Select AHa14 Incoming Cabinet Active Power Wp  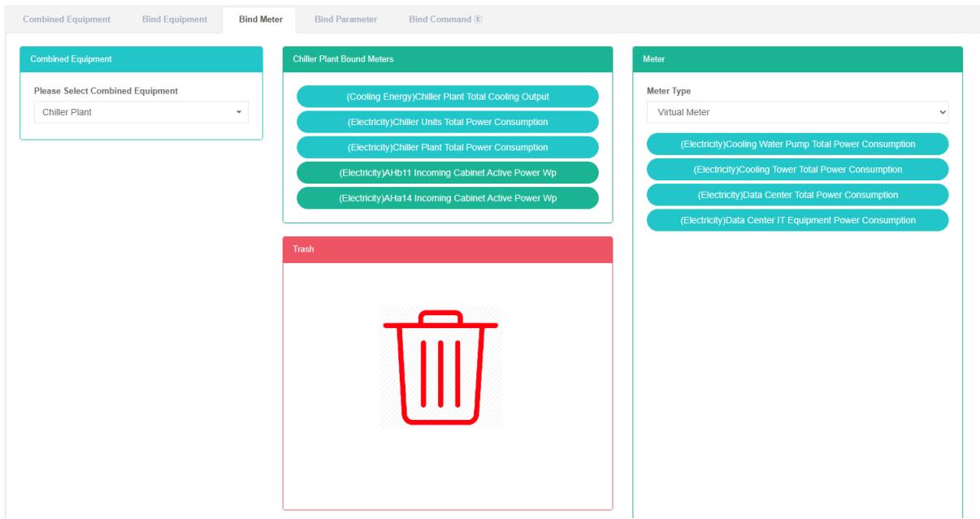tap(448, 197)
